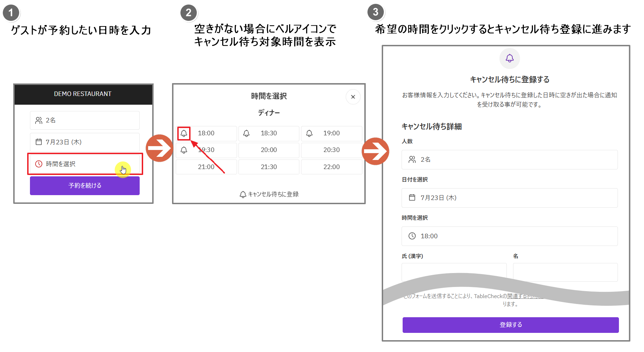Close the 時間を選択 time picker dialog
This screenshot has width=644, height=352.
click(353, 97)
